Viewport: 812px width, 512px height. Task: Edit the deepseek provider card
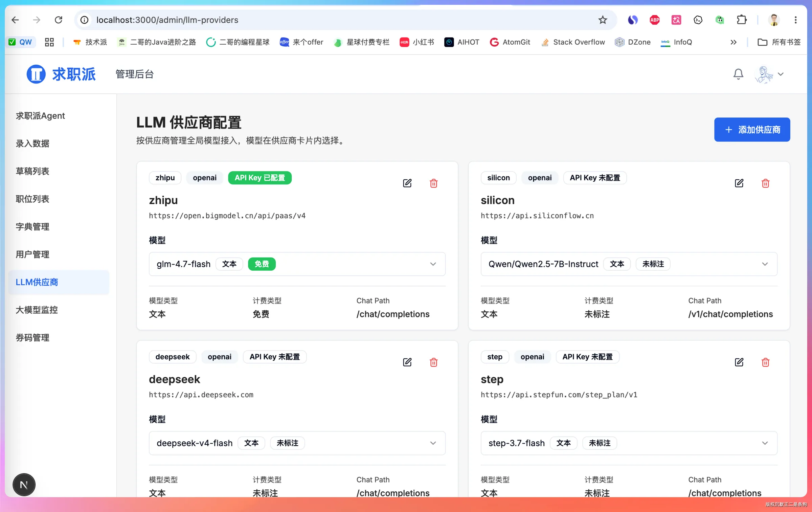click(407, 362)
